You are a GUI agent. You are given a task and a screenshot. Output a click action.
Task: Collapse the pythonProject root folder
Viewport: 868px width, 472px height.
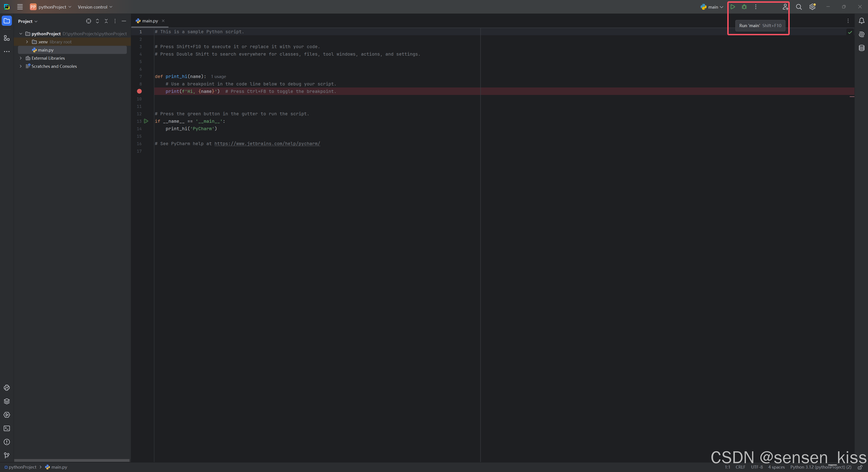click(21, 34)
